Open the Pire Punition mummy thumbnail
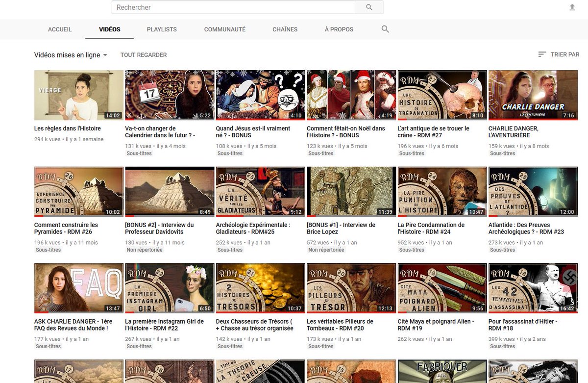 (x=442, y=192)
